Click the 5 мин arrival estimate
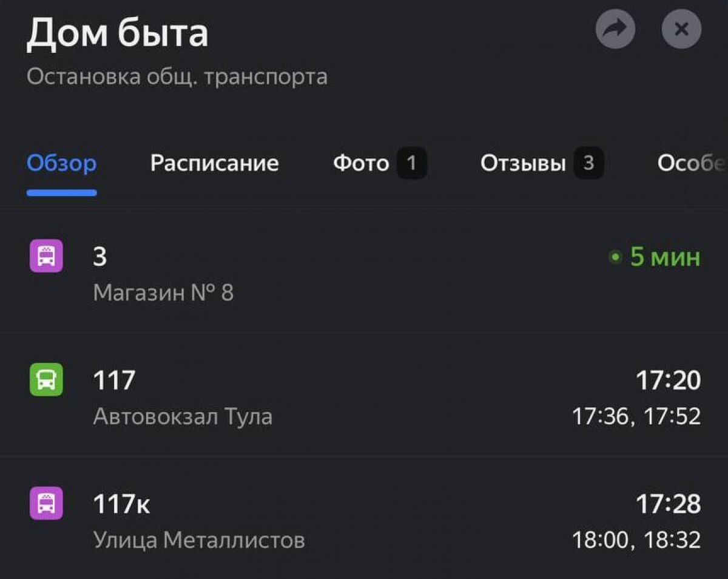728x579 pixels. pos(663,257)
